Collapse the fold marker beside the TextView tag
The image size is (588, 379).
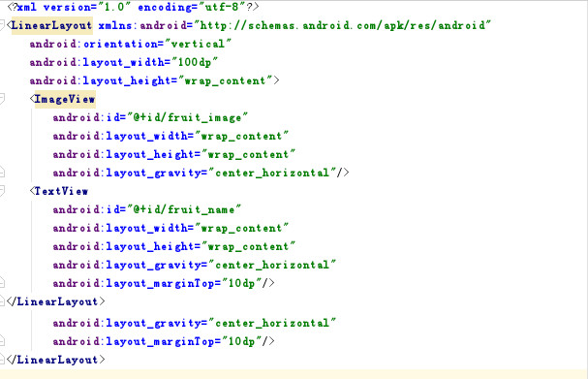tap(2, 191)
